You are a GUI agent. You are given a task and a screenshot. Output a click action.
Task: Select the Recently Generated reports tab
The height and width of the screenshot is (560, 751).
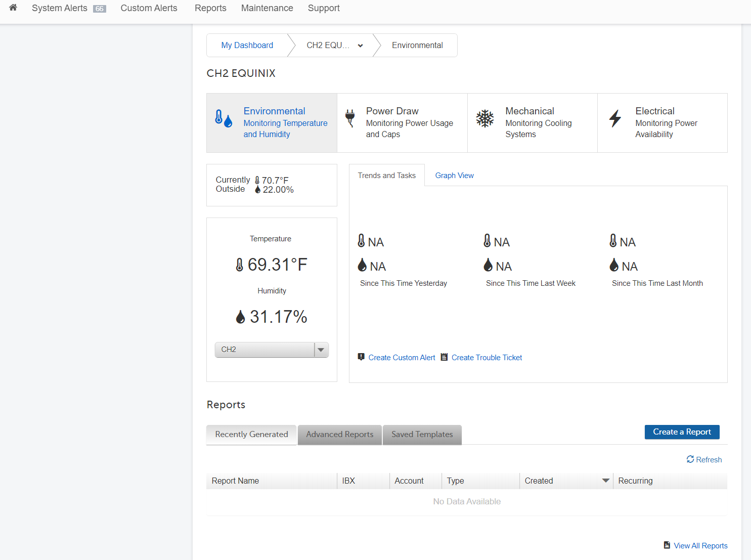point(251,435)
